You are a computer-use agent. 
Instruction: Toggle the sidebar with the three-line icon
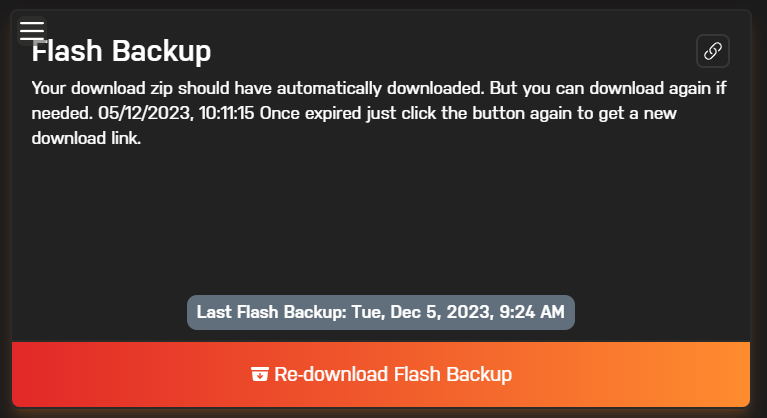click(x=32, y=30)
